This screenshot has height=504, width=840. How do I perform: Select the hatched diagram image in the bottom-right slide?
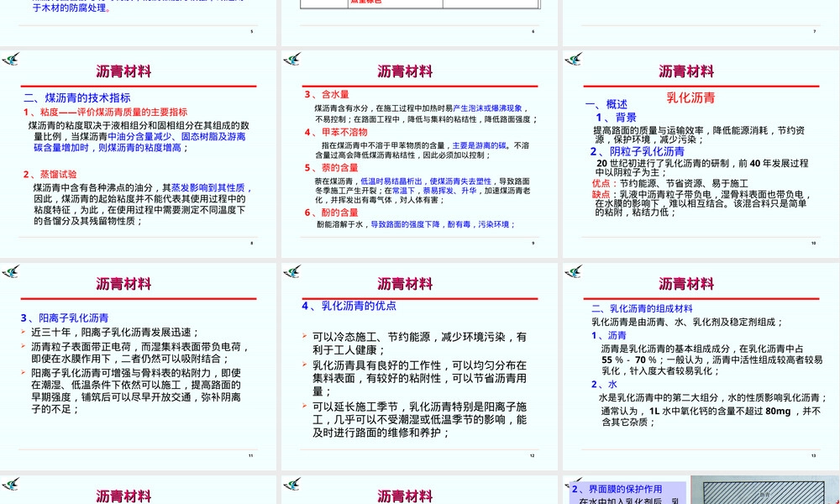(x=765, y=490)
